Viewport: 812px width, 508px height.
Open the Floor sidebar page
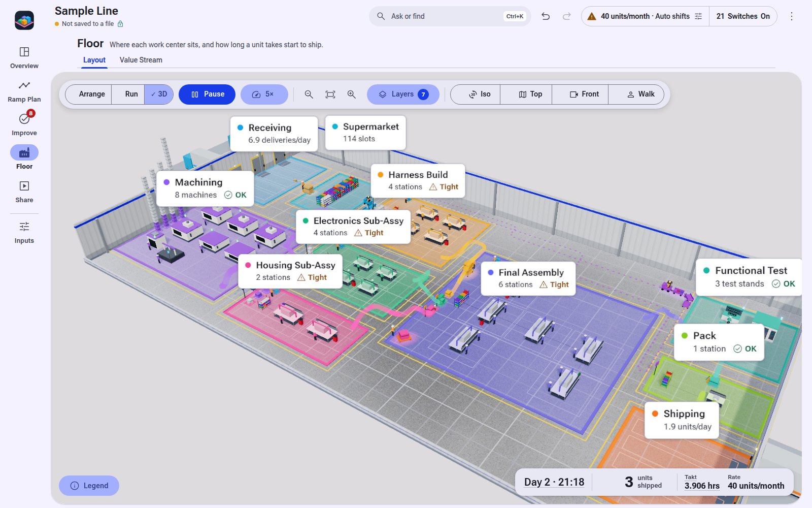click(x=24, y=158)
